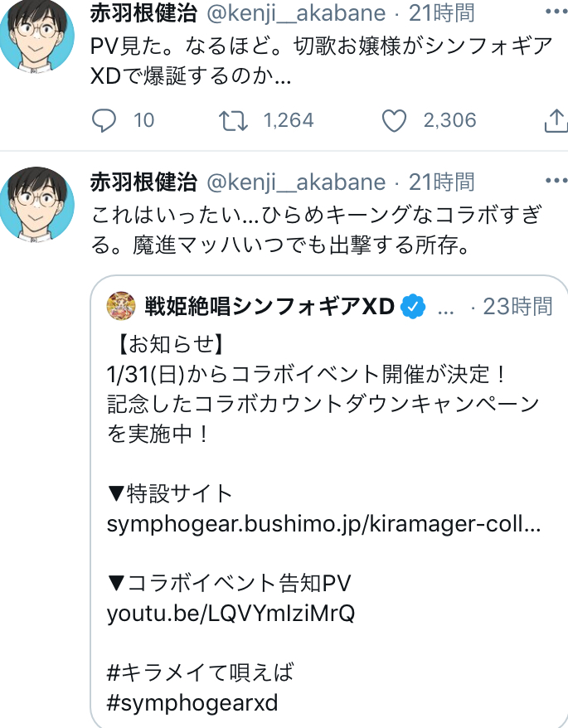This screenshot has height=728, width=568.
Task: Tap the 23時間 timestamp in quoted tweet
Action: click(517, 307)
